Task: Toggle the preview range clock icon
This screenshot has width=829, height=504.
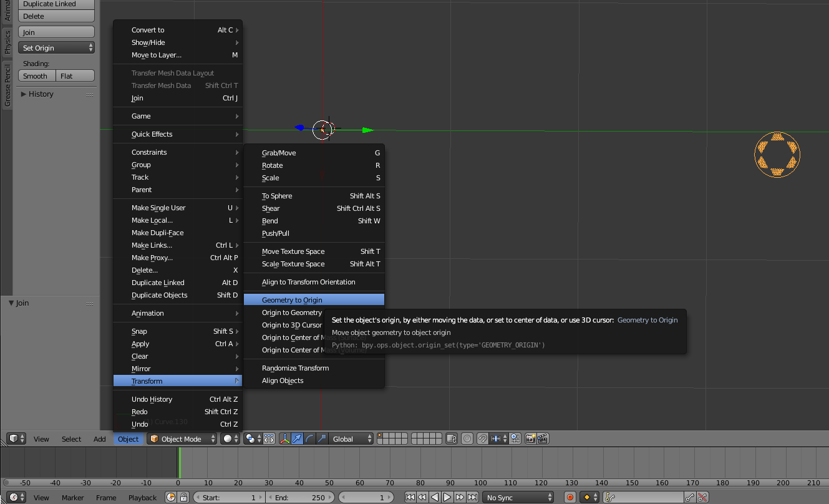Action: (172, 497)
